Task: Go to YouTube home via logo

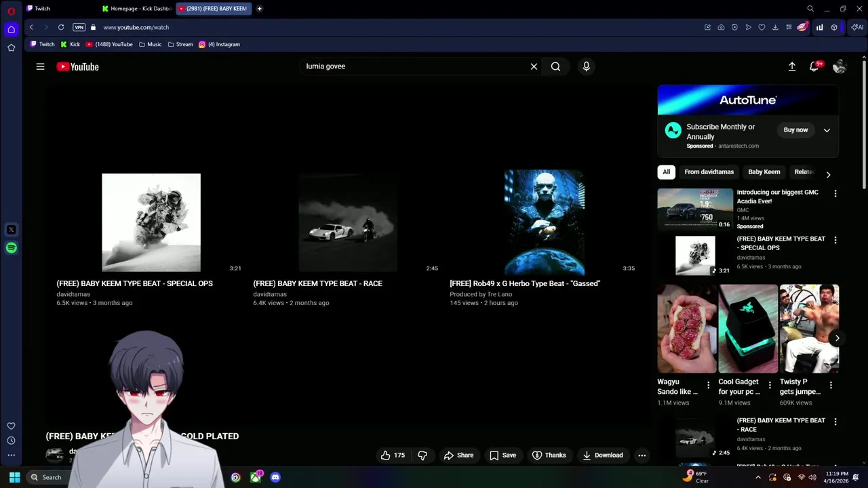Action: (x=77, y=66)
